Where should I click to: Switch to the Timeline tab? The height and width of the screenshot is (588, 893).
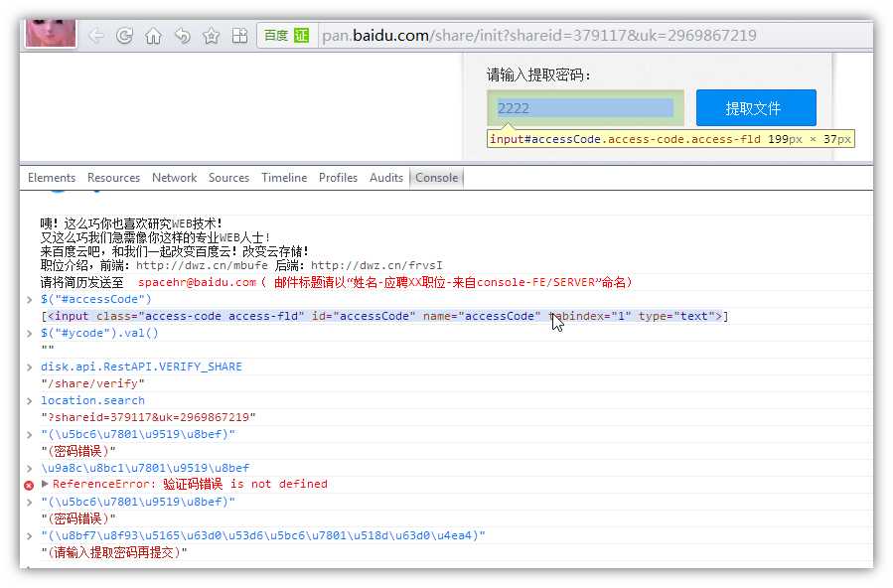[284, 178]
